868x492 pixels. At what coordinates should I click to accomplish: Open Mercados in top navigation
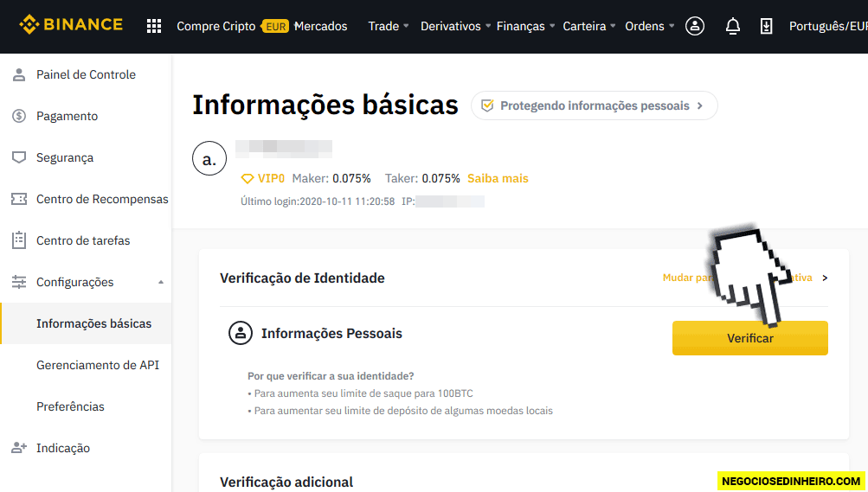tap(320, 26)
